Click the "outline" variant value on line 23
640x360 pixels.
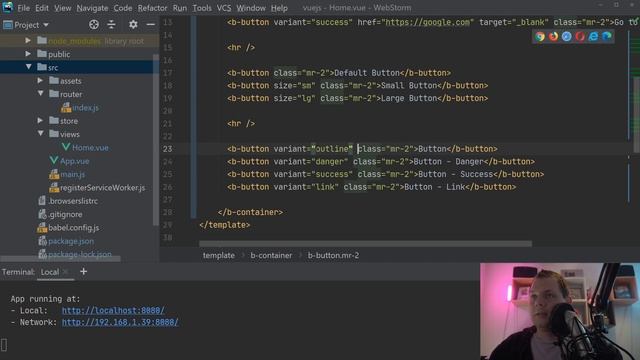(x=332, y=149)
